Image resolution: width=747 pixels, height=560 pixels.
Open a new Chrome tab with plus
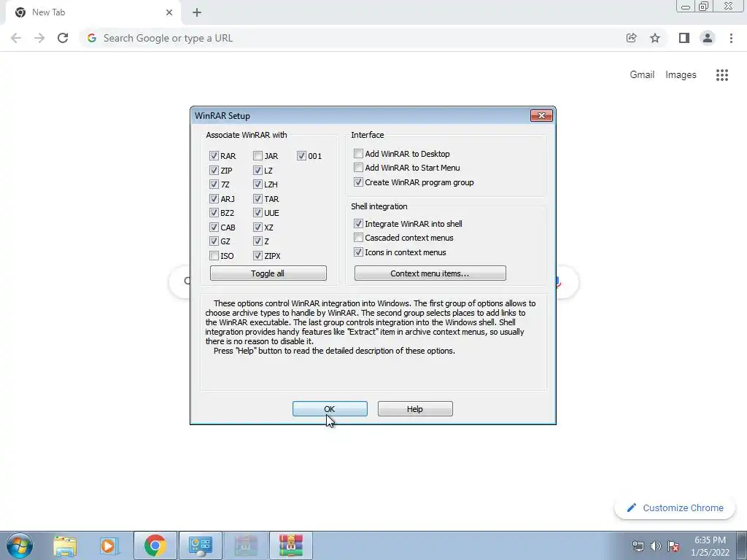[x=197, y=12]
